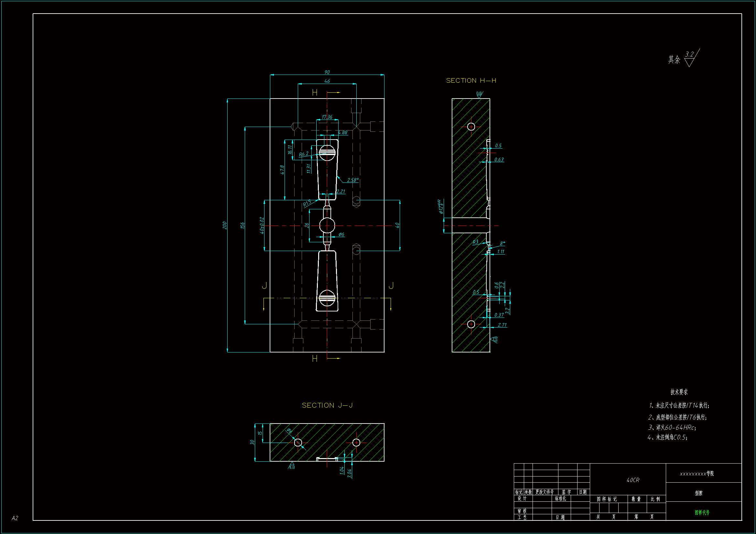Click the 2.58° angle dimension
The height and width of the screenshot is (534, 756).
[353, 180]
